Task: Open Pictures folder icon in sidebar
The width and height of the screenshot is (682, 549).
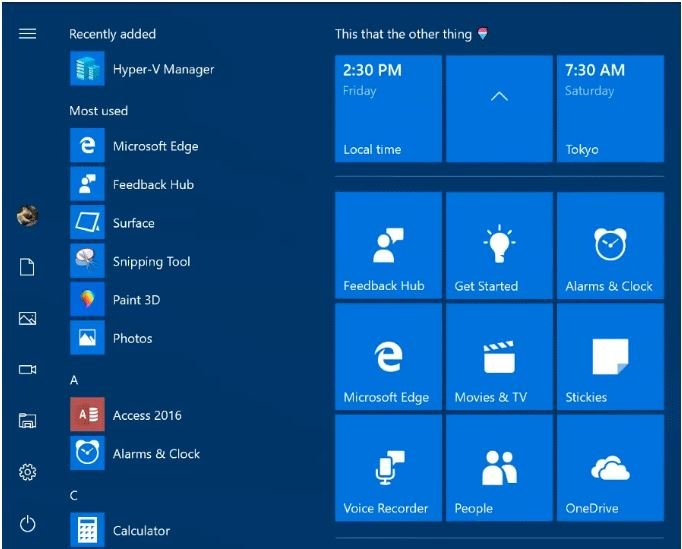Action: (27, 318)
